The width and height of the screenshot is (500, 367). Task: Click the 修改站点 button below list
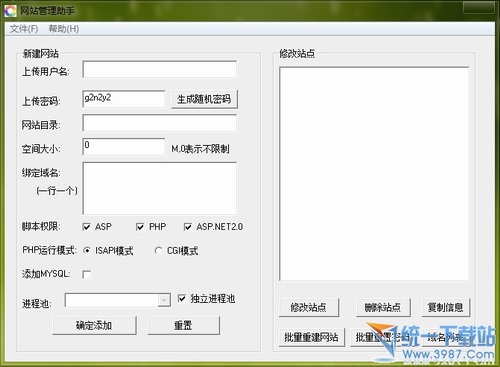pos(309,307)
